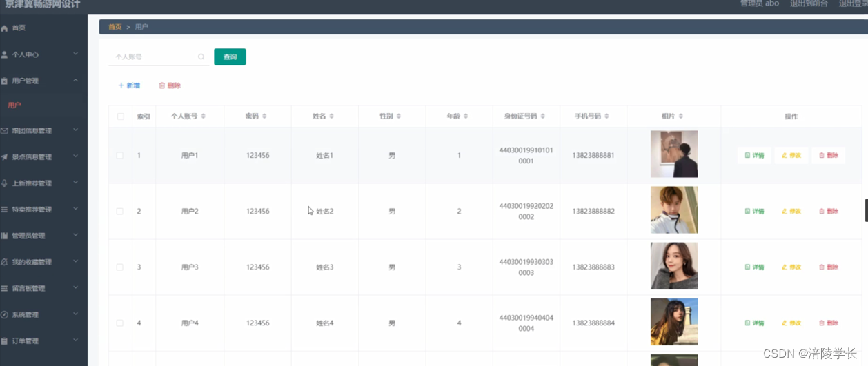Open 详情 for row 用户2
868x366 pixels.
754,212
